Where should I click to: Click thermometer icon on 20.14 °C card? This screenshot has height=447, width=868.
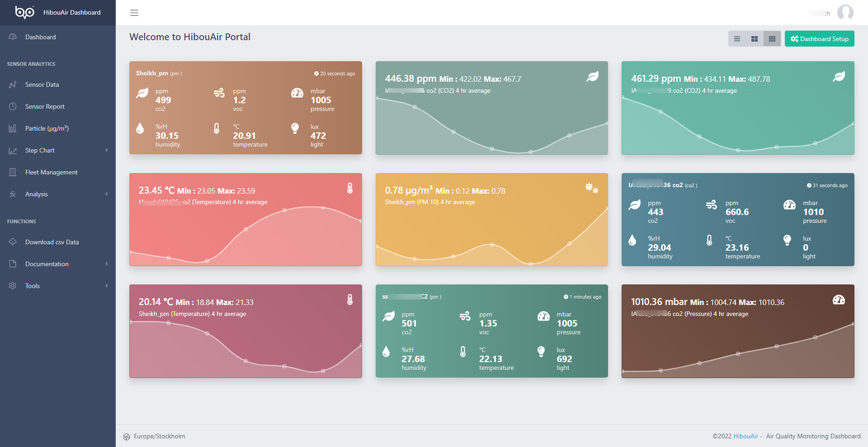tap(350, 300)
